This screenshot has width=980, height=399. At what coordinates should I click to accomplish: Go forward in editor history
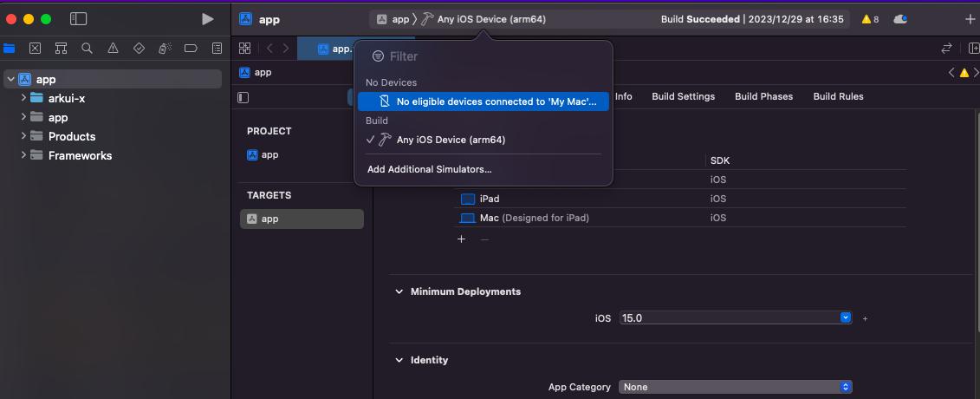pos(286,49)
